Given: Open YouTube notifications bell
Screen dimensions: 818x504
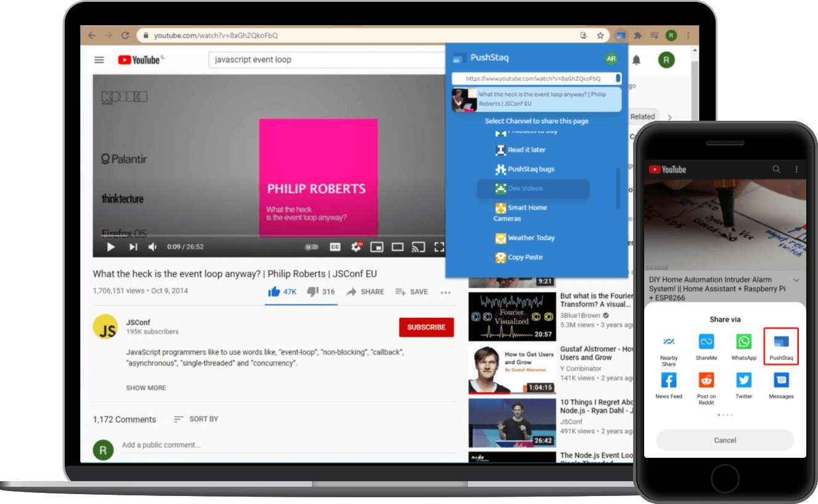Looking at the screenshot, I should pyautogui.click(x=637, y=60).
